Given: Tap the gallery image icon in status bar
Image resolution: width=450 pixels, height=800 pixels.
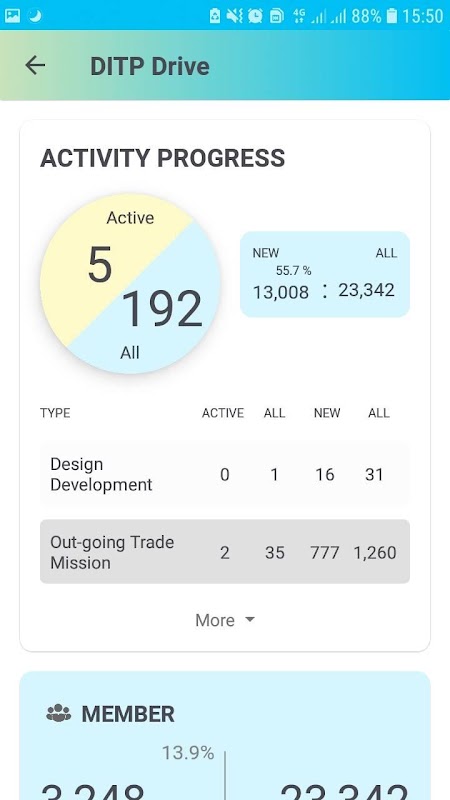Looking at the screenshot, I should point(12,16).
